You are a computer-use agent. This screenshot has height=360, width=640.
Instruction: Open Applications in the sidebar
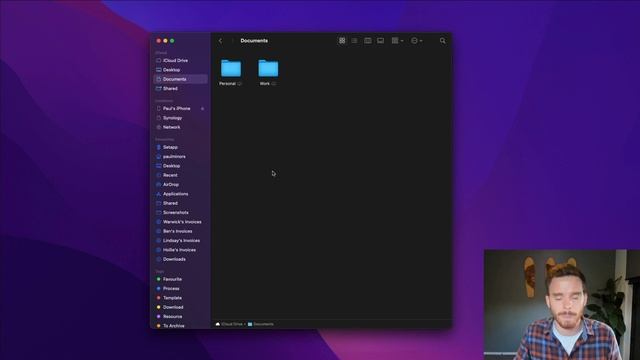pyautogui.click(x=180, y=194)
